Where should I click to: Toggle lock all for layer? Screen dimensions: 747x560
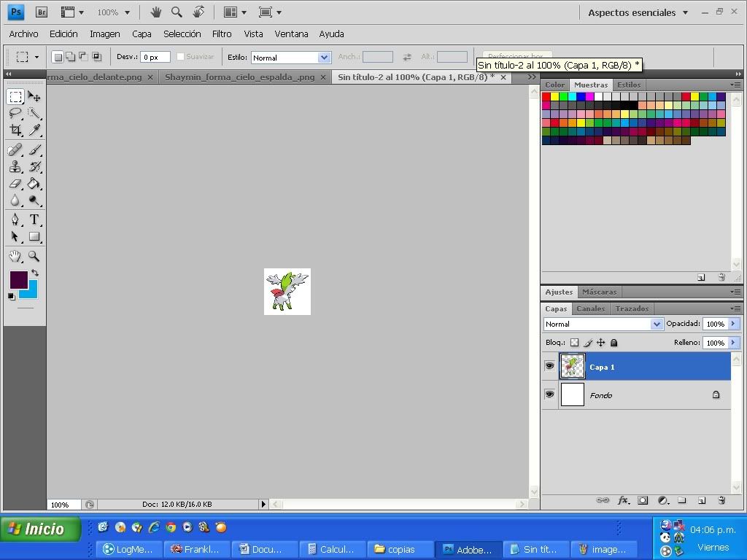pyautogui.click(x=614, y=343)
